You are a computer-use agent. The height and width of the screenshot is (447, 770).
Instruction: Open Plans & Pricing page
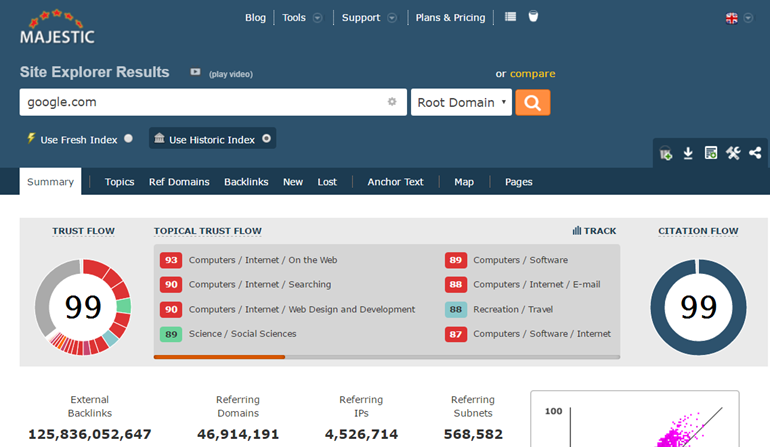(450, 18)
